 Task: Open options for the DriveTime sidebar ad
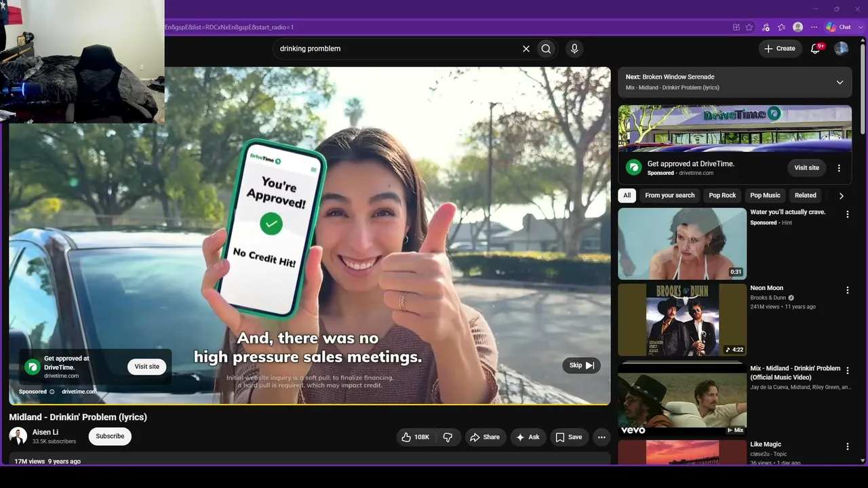pos(839,168)
